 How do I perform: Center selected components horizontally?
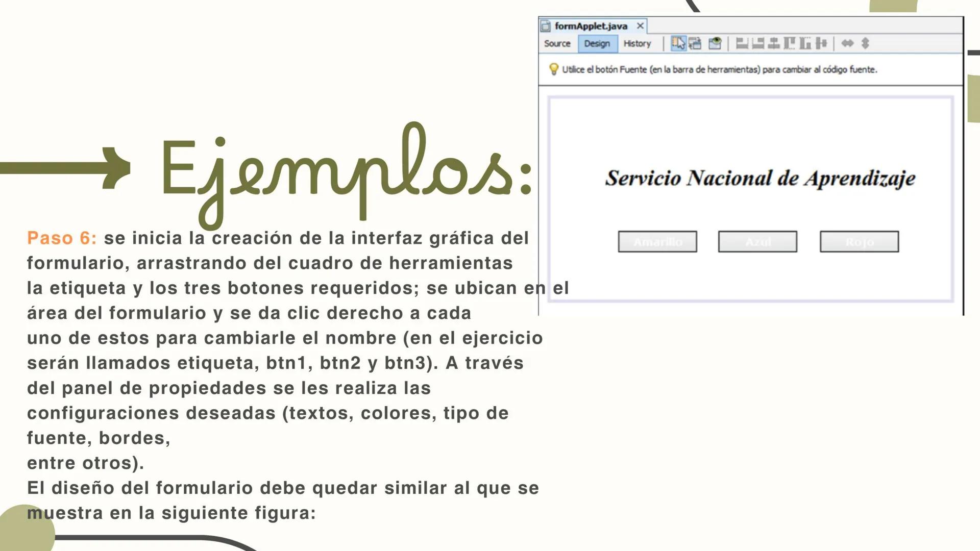click(x=774, y=43)
